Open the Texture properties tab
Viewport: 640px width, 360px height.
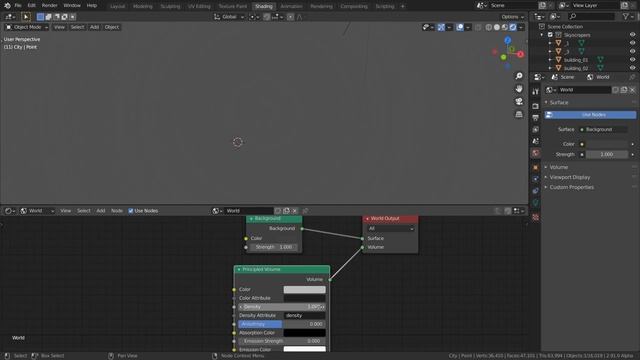[536, 218]
